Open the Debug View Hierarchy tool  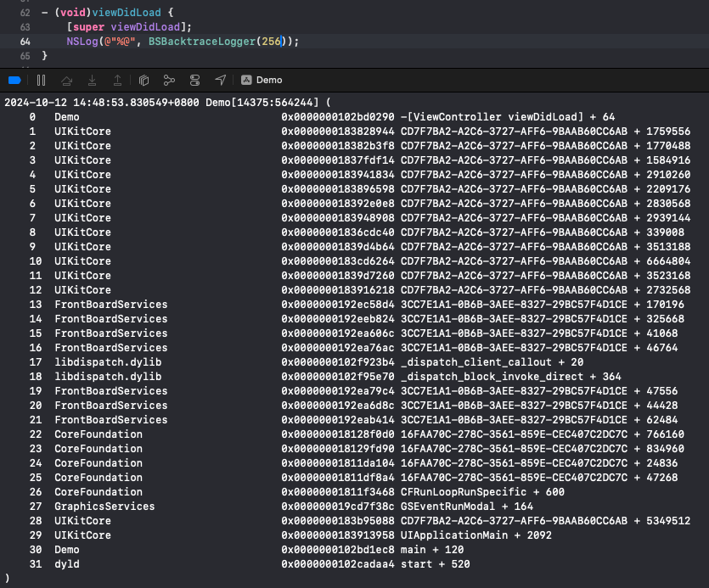pyautogui.click(x=143, y=81)
